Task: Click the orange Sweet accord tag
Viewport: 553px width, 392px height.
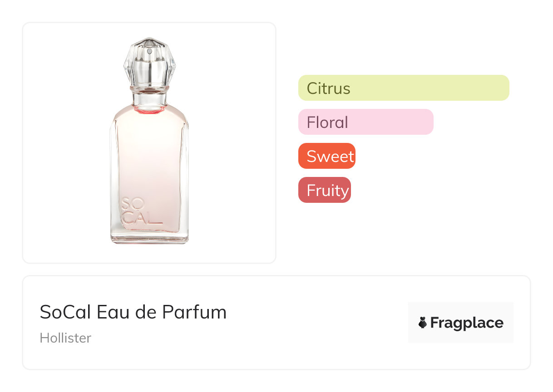Action: click(x=327, y=156)
